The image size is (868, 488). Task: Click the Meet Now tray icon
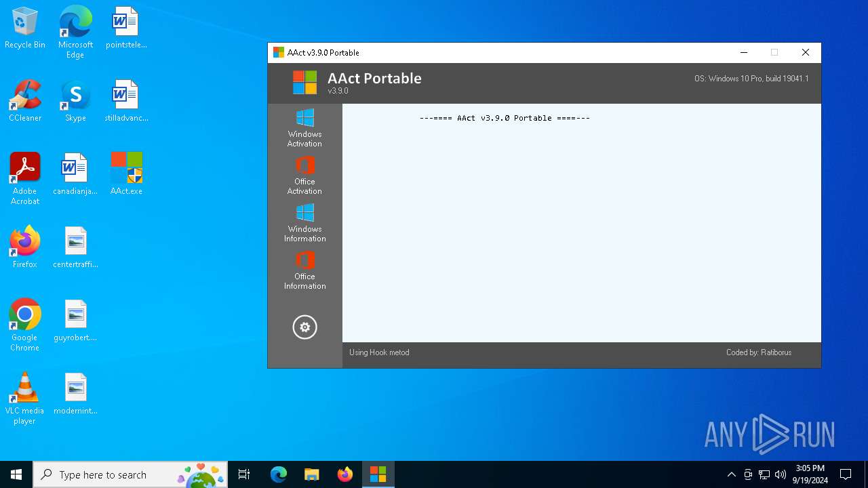tap(748, 474)
